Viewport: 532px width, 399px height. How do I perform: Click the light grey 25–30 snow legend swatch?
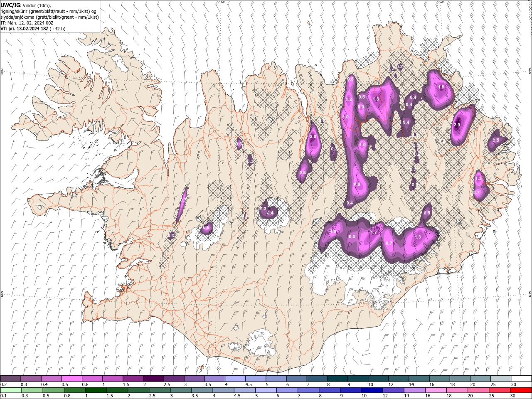pos(500,379)
